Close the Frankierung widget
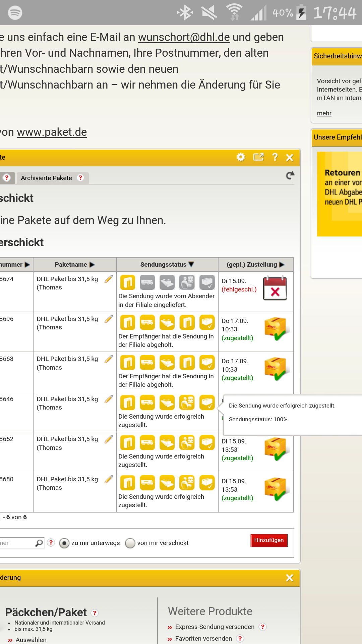This screenshot has width=362, height=644. [x=290, y=578]
